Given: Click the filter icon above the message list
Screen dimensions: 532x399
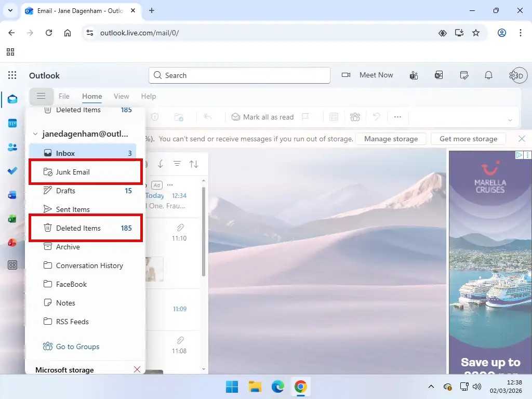Looking at the screenshot, I should tap(177, 164).
